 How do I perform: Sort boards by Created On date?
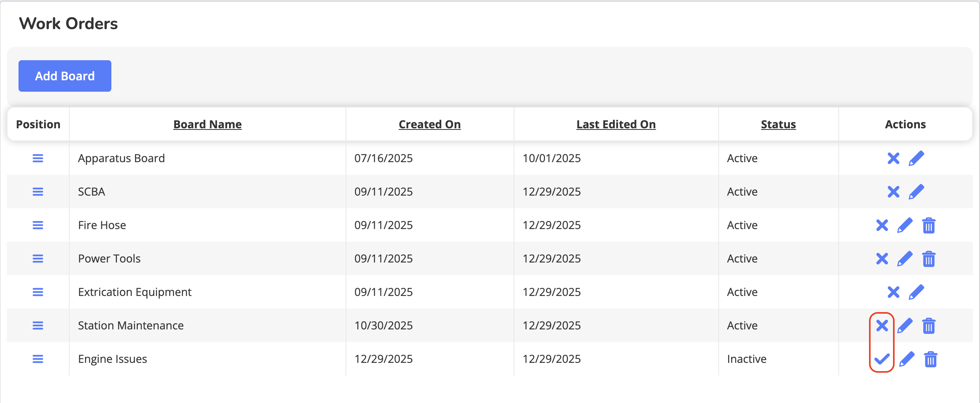click(x=429, y=124)
